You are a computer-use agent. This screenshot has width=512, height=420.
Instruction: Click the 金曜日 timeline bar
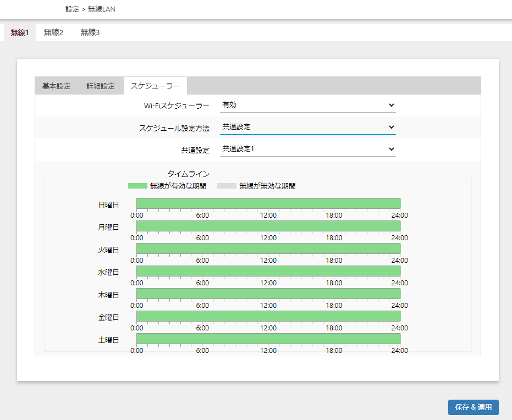[x=268, y=316]
